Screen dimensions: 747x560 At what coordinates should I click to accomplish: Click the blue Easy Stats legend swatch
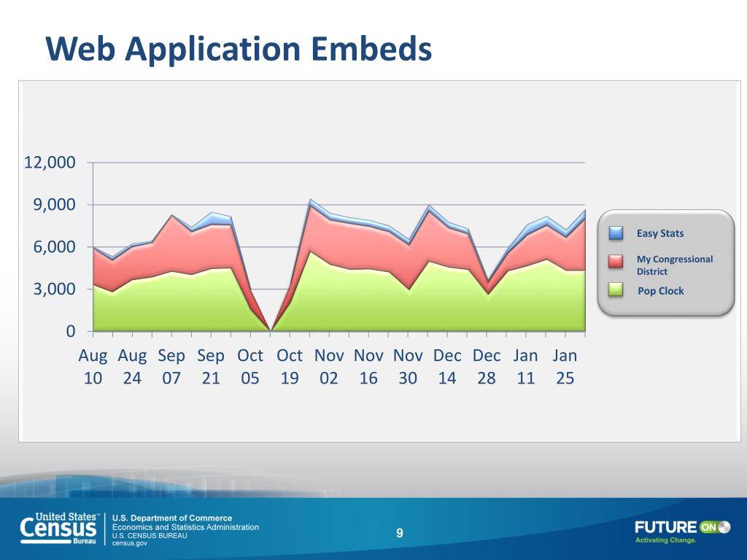click(616, 233)
